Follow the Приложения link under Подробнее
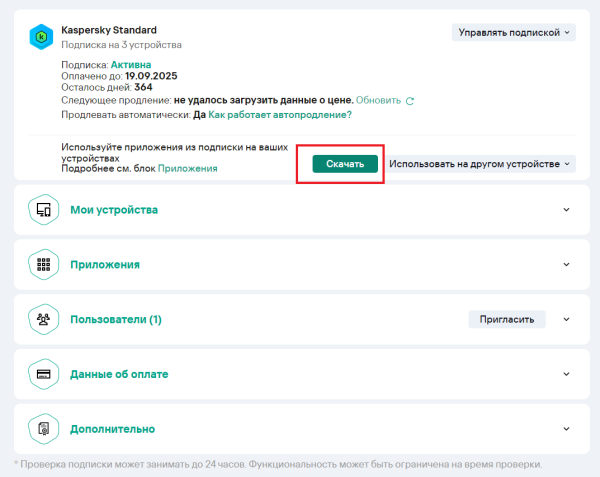 188,169
